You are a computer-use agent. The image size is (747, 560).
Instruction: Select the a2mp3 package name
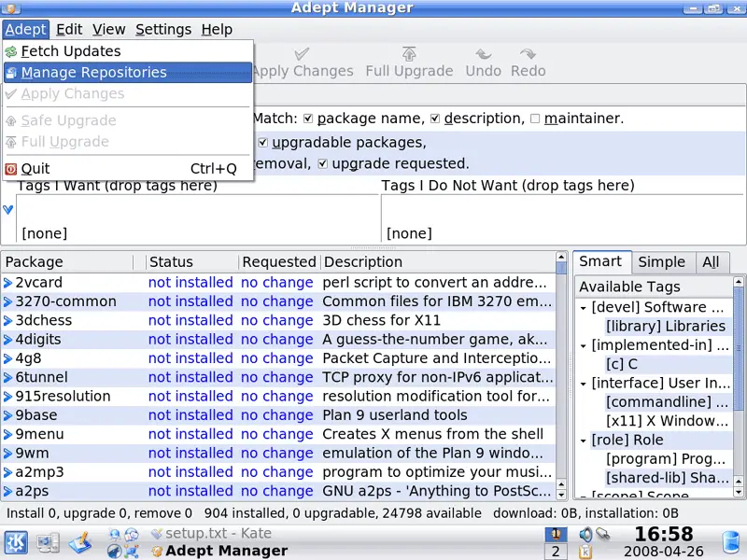pyautogui.click(x=39, y=472)
